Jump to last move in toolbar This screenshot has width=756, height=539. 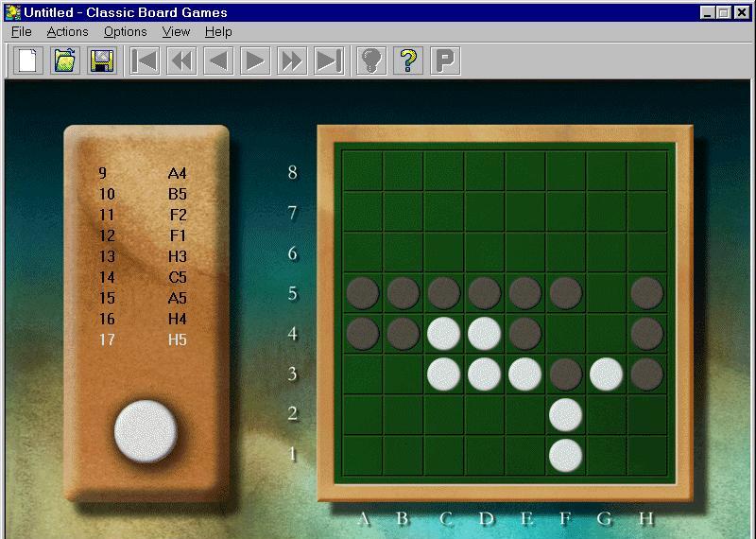(329, 61)
